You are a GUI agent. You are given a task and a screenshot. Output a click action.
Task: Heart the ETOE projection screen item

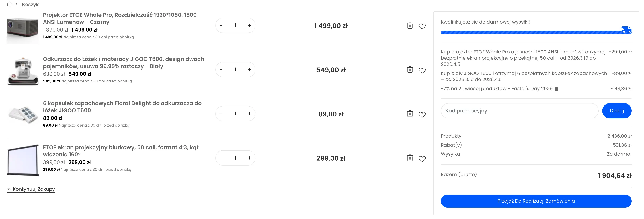tap(423, 159)
